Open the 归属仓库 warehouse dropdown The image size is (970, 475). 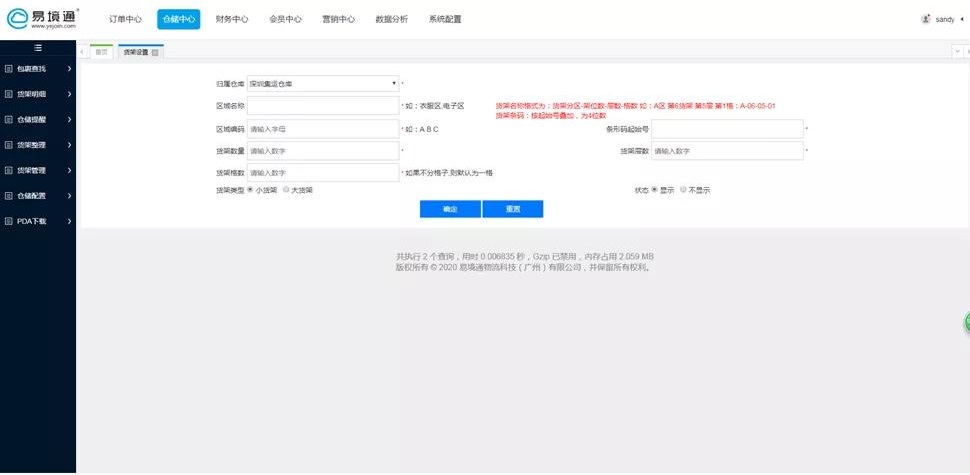(322, 84)
